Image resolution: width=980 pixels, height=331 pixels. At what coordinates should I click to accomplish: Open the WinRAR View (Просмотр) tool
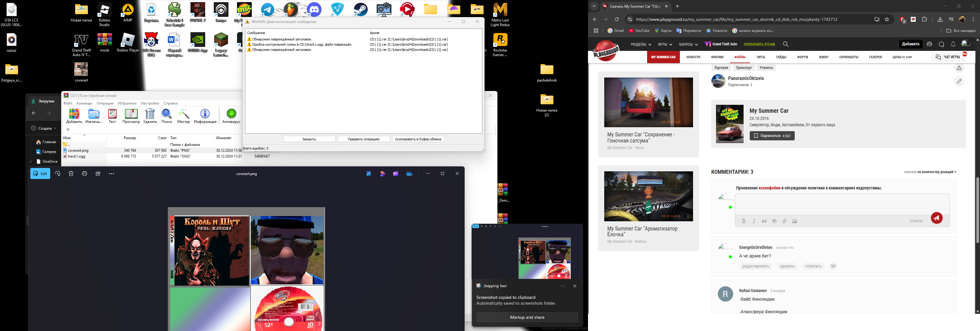coord(131,116)
